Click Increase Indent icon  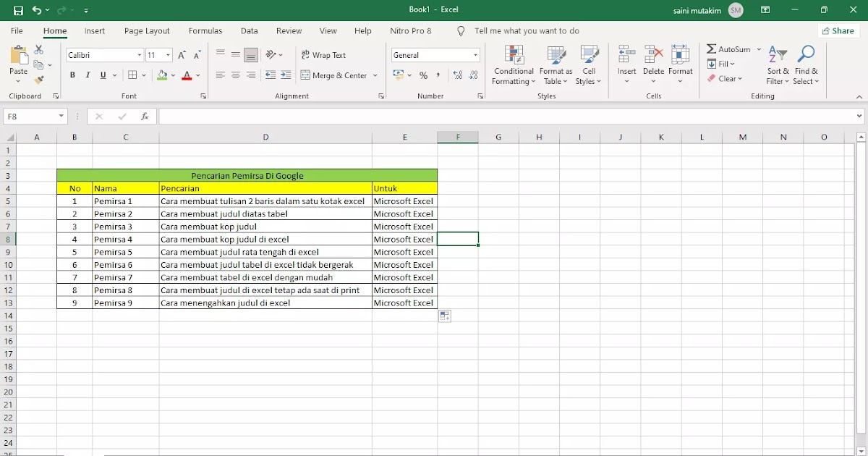point(286,75)
